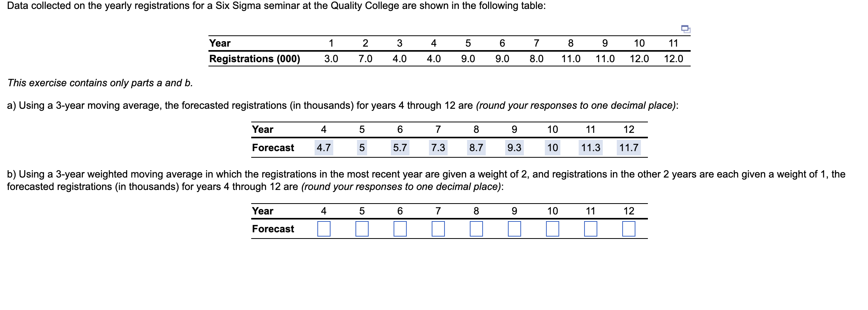This screenshot has height=310, width=868.
Task: Click the Registrations (000) table row label
Action: pyautogui.click(x=254, y=59)
